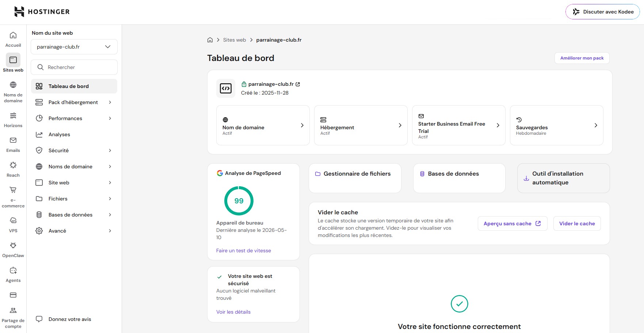644x333 pixels.
Task: Click Sites web breadcrumb link
Action: 235,40
